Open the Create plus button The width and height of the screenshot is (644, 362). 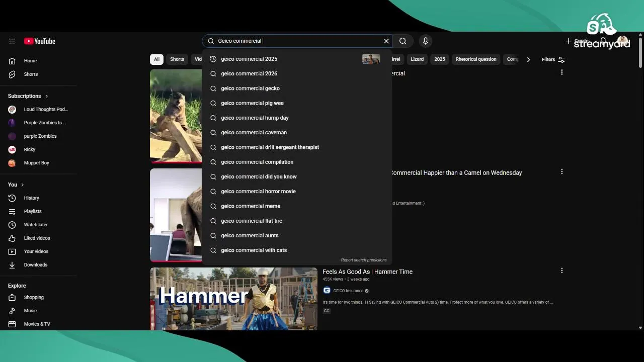[577, 41]
